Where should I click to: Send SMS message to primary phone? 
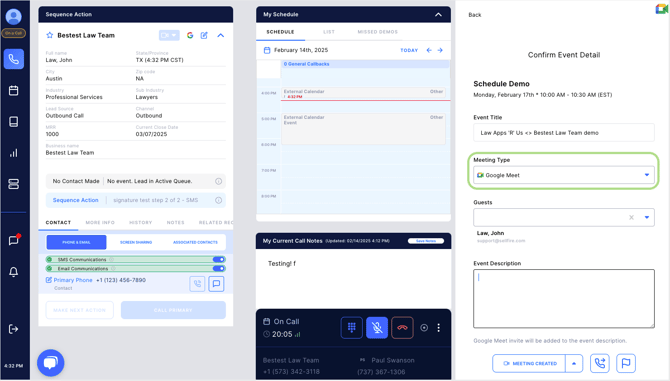tap(216, 284)
